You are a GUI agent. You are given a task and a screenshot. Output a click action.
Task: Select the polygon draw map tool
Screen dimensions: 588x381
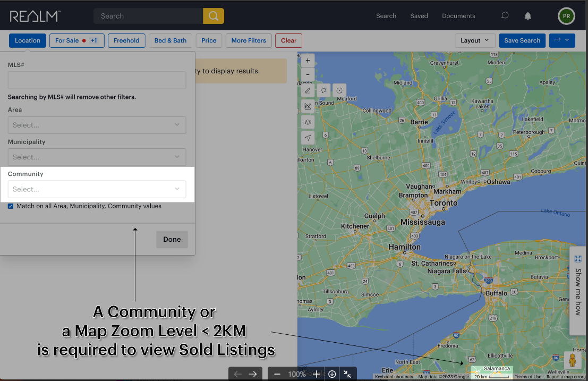[x=323, y=90]
